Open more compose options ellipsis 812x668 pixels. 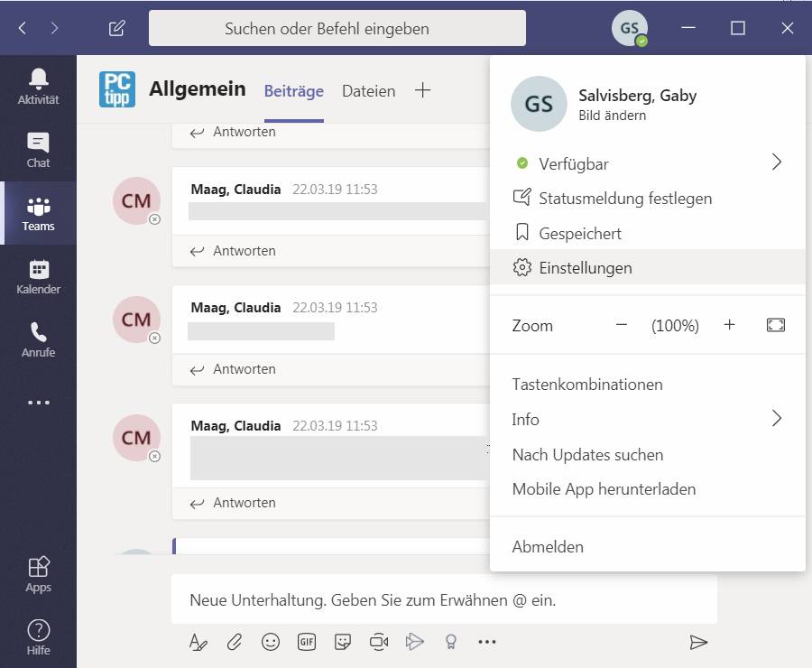(487, 642)
